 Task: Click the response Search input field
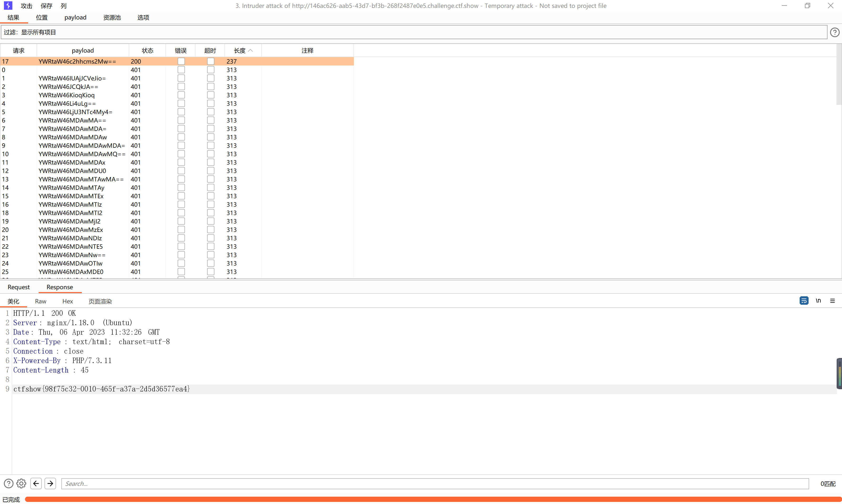coord(435,483)
